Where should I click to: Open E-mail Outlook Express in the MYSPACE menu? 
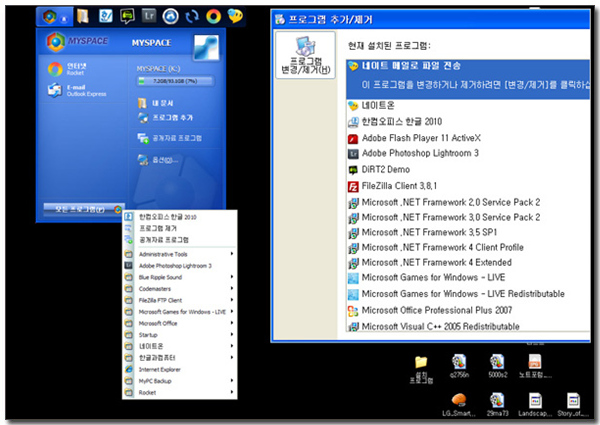tap(77, 90)
